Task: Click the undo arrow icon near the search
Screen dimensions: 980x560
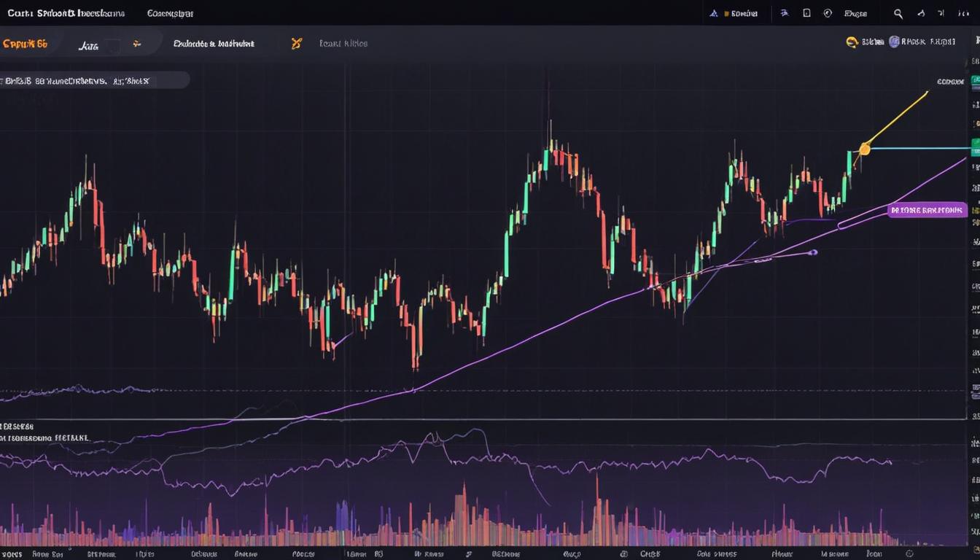Action: pyautogui.click(x=920, y=13)
